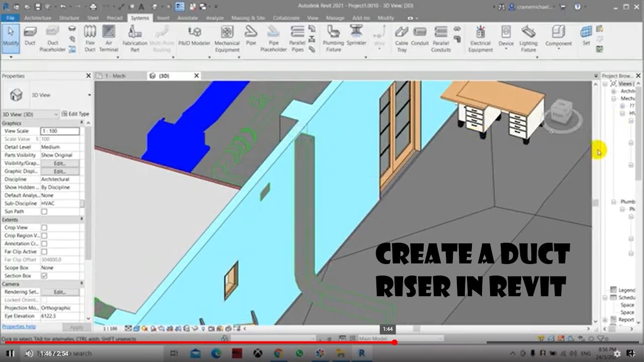Open the Device tool
644x362 pixels.
(506, 36)
